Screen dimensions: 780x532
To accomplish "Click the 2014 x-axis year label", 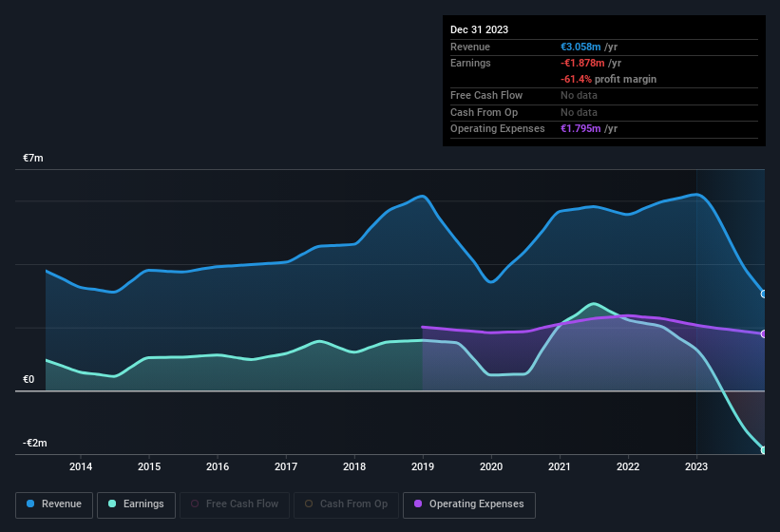I will (81, 466).
